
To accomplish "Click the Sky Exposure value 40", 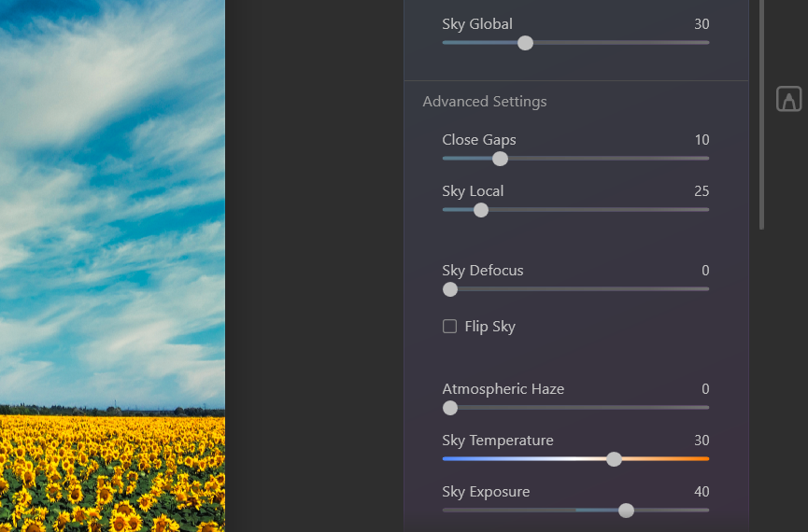I will [x=702, y=492].
